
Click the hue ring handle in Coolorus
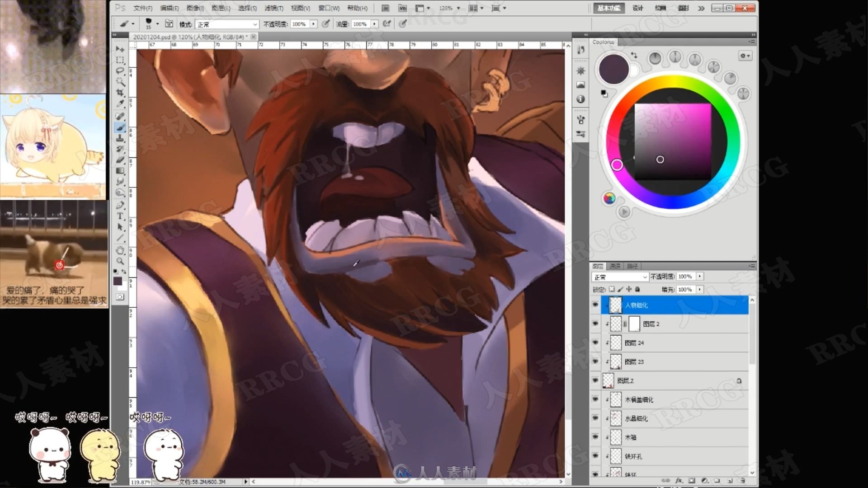617,165
